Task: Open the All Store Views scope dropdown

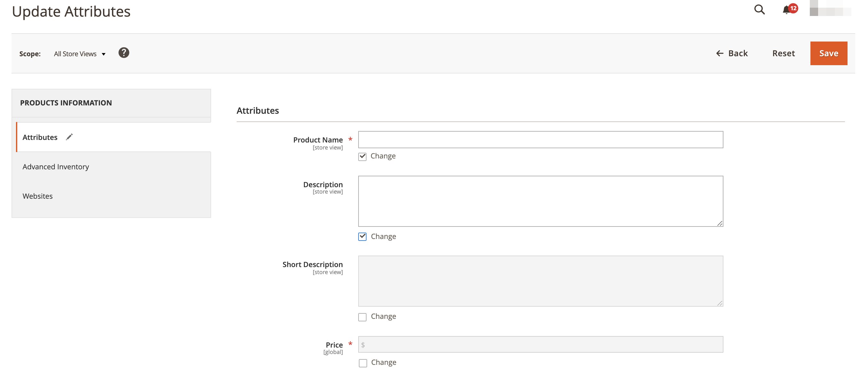Action: (x=80, y=54)
